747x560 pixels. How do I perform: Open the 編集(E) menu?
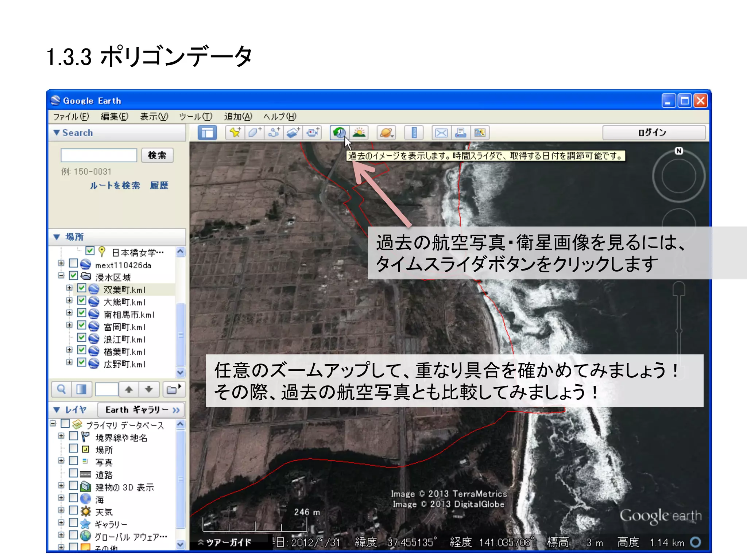pos(115,117)
